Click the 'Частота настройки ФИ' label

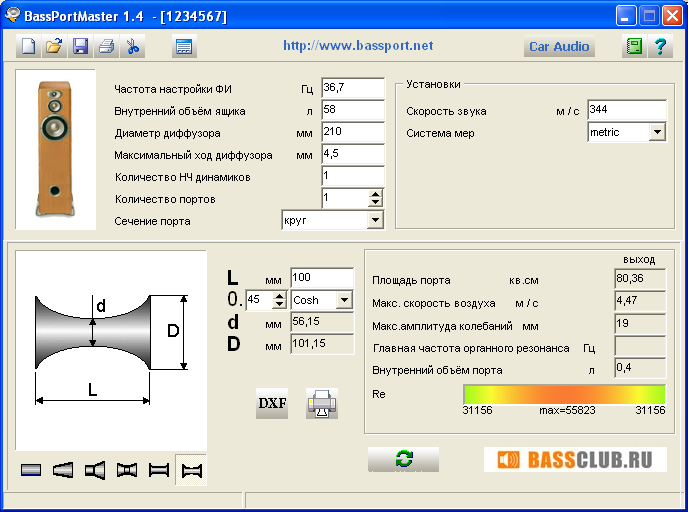(x=173, y=89)
